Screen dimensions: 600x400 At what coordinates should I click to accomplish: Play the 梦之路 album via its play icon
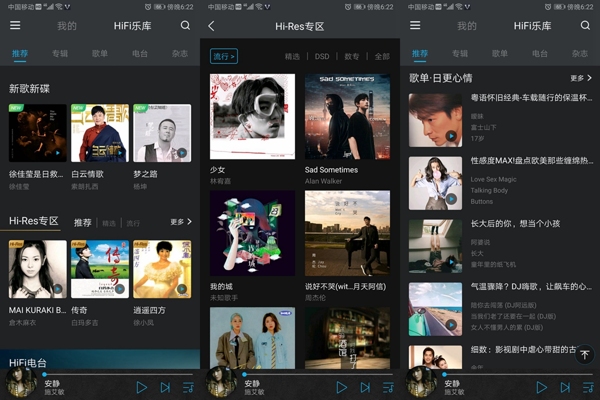tap(182, 153)
